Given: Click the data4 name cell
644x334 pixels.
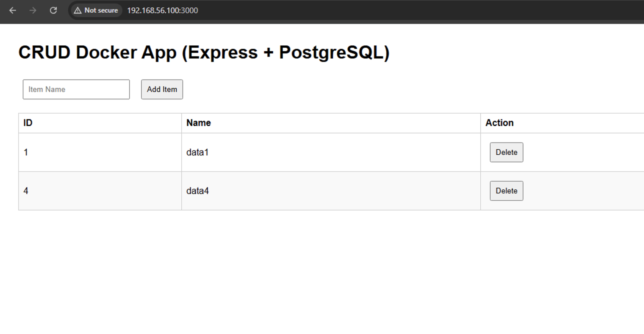Looking at the screenshot, I should pyautogui.click(x=197, y=191).
